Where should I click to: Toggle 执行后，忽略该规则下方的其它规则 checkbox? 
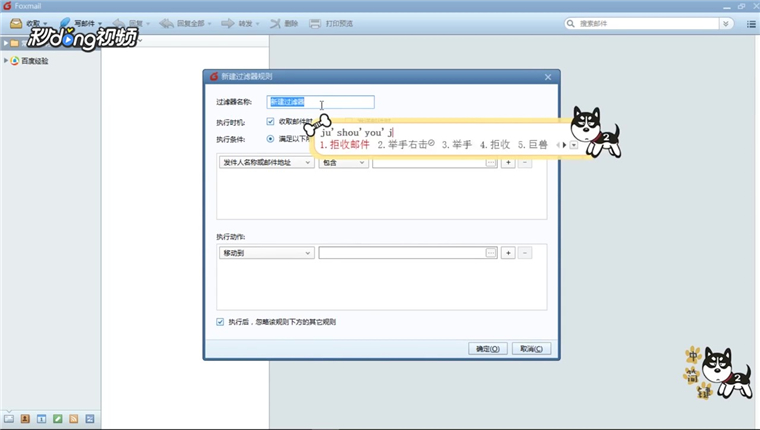[x=220, y=322]
